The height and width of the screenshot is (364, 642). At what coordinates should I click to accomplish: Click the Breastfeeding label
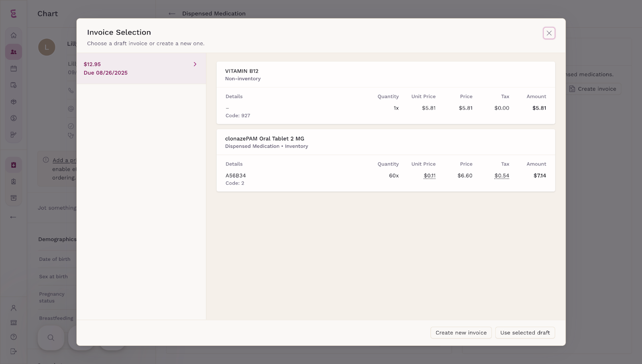[56, 318]
